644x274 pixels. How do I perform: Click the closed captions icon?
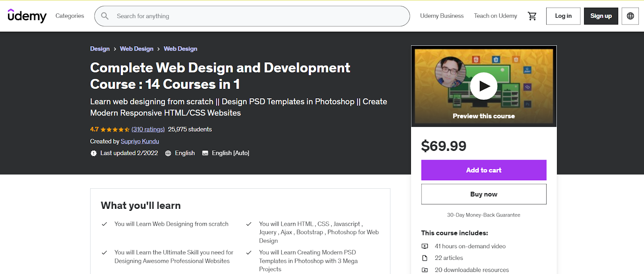click(x=205, y=153)
